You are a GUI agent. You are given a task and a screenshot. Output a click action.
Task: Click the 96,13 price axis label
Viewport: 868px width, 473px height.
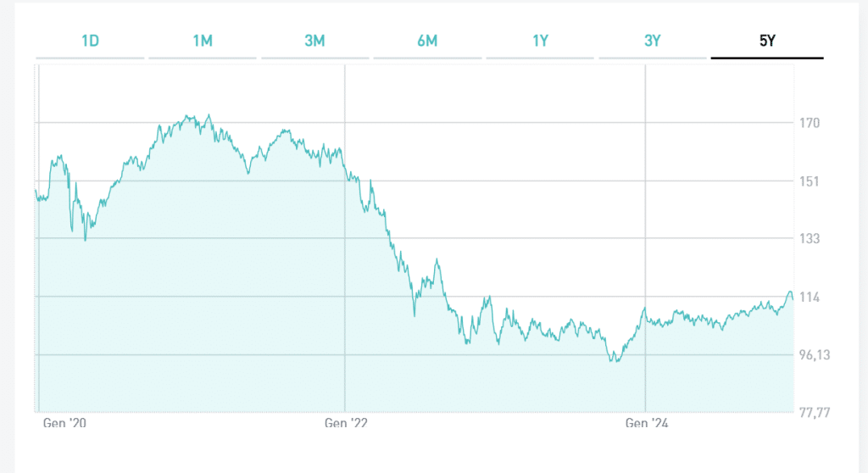(x=814, y=355)
